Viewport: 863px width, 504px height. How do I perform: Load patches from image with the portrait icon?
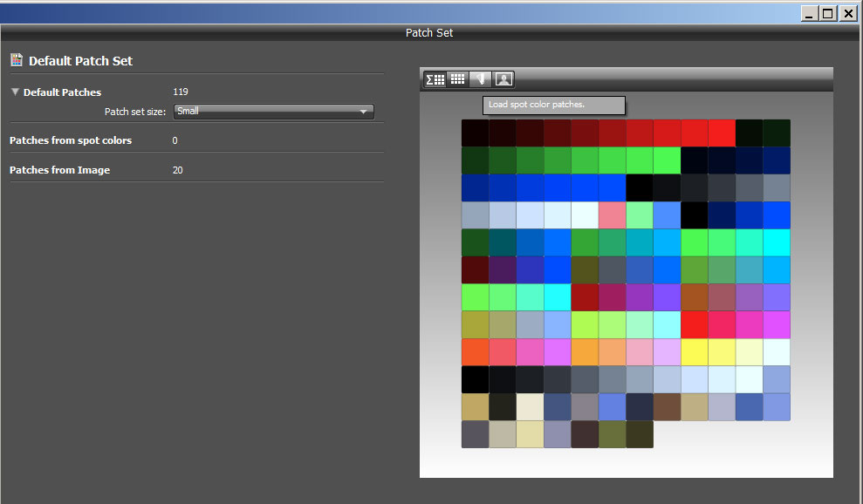(503, 79)
